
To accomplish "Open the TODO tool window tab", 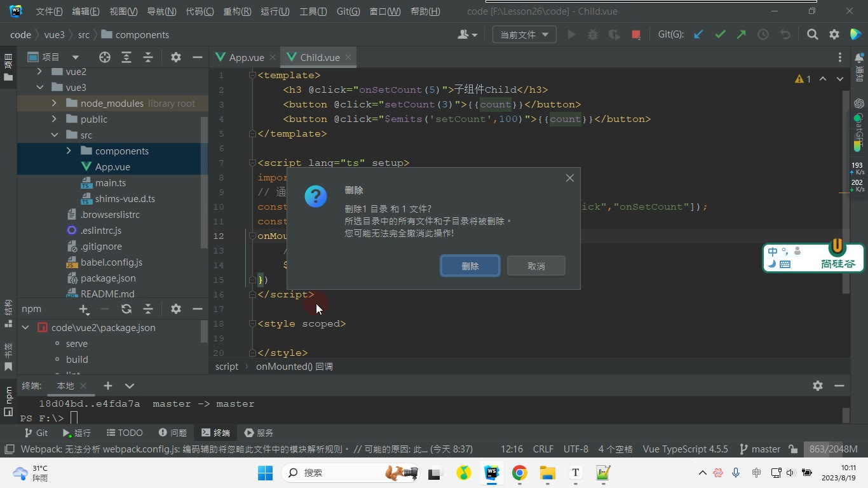I will tap(125, 433).
